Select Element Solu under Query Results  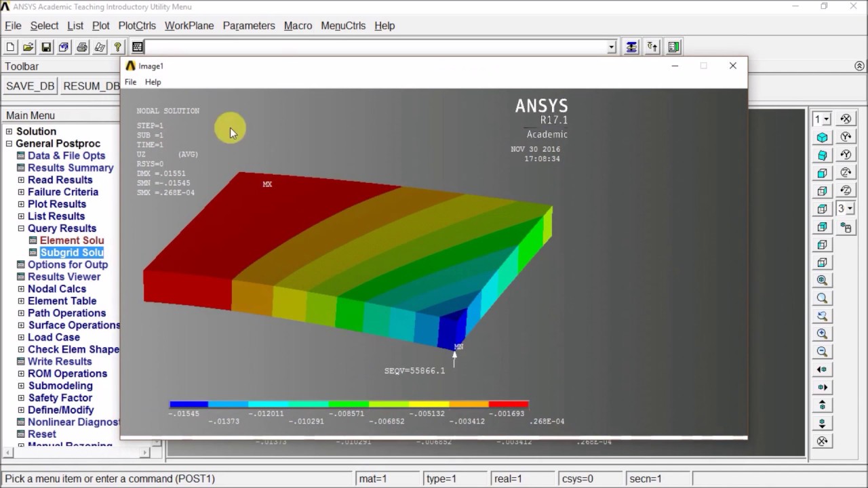(72, 241)
